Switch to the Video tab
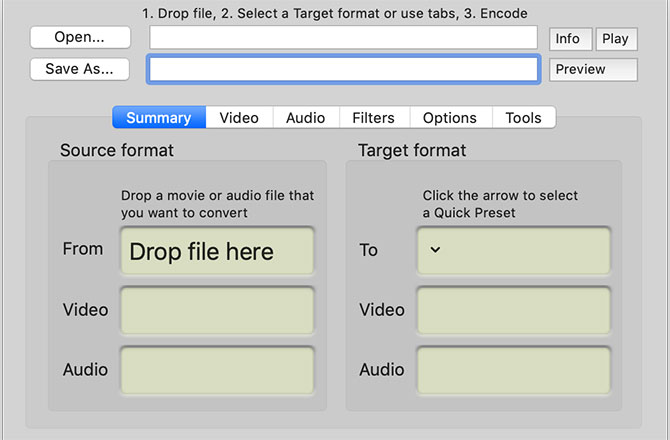Viewport: 670px width, 440px height. click(x=239, y=117)
